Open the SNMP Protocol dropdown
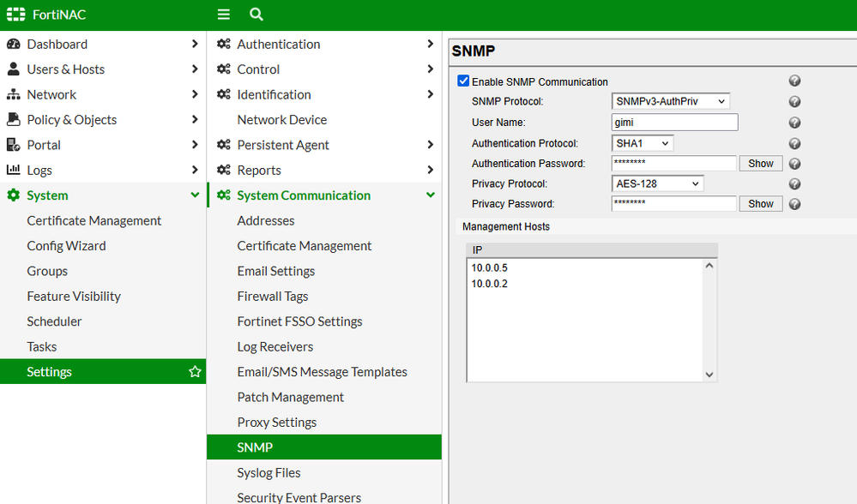 point(670,102)
